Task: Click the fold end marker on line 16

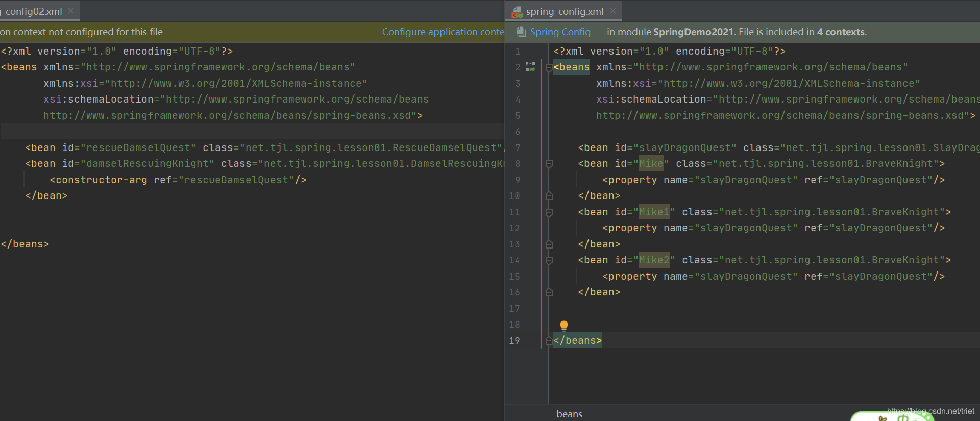Action: click(549, 292)
